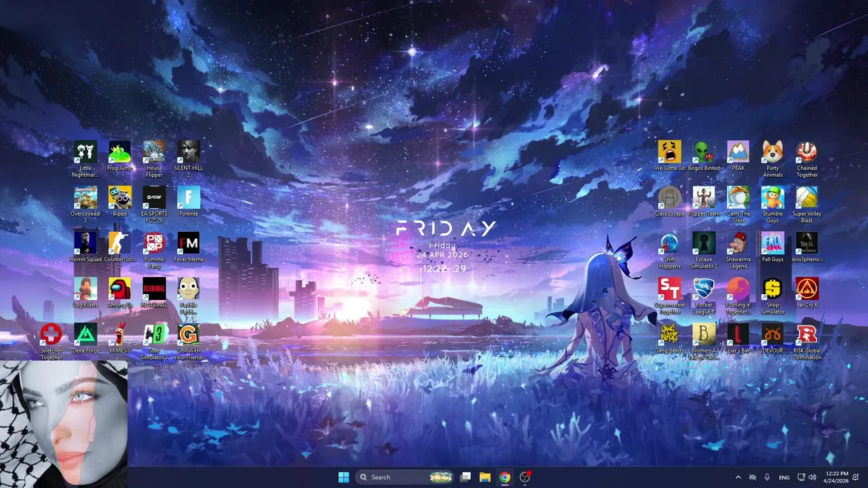
Task: Open the Windows Start menu
Action: click(x=344, y=477)
